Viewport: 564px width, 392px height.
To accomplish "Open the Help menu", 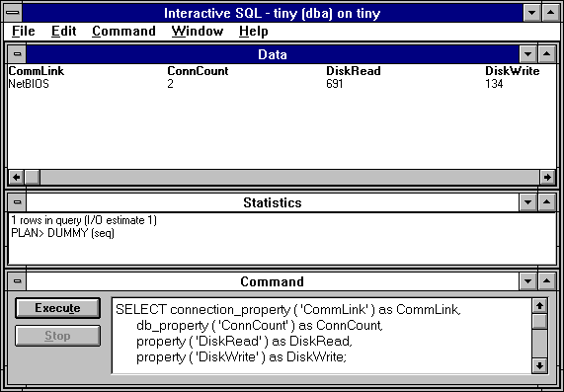I will click(253, 32).
